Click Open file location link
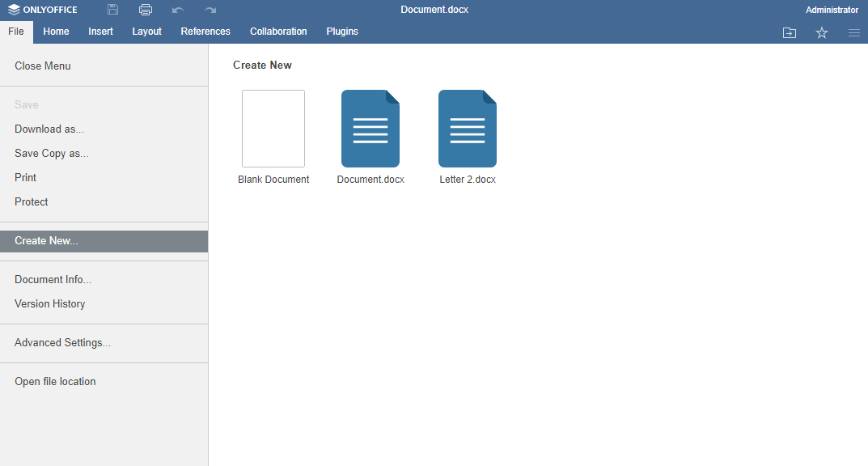Screen dimensions: 868x466 [55, 382]
